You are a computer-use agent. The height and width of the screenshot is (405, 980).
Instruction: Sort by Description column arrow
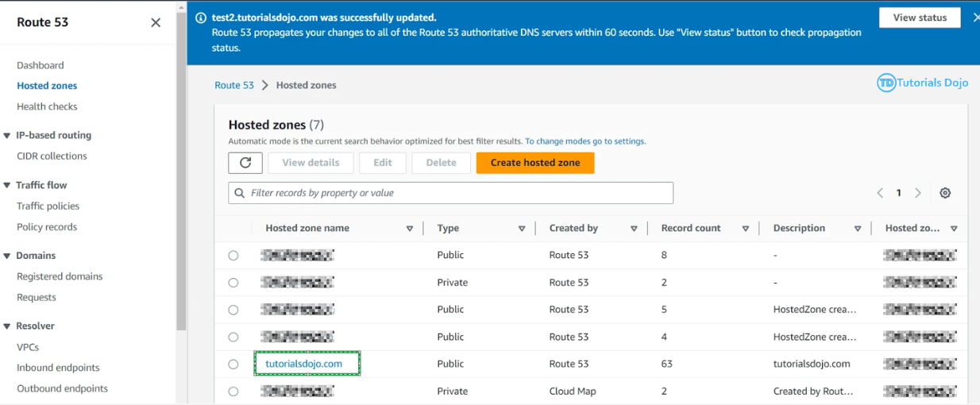[x=858, y=229]
